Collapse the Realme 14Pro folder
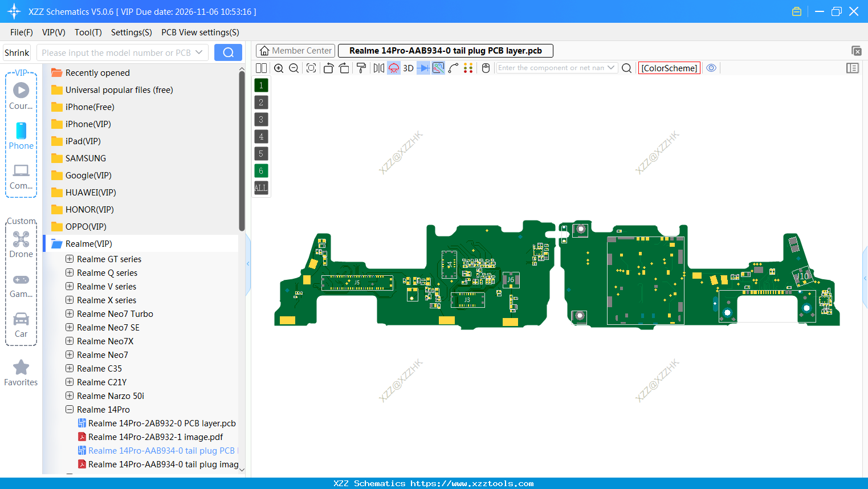 coord(69,409)
